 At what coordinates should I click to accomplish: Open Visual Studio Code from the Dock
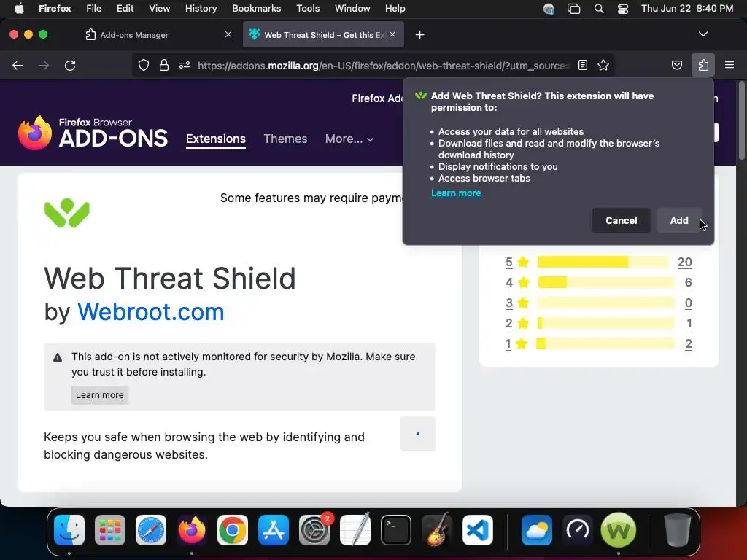478,530
